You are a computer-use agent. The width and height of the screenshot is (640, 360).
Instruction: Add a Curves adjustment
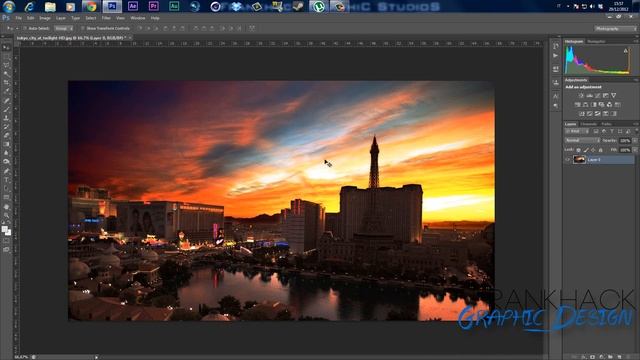tap(598, 96)
